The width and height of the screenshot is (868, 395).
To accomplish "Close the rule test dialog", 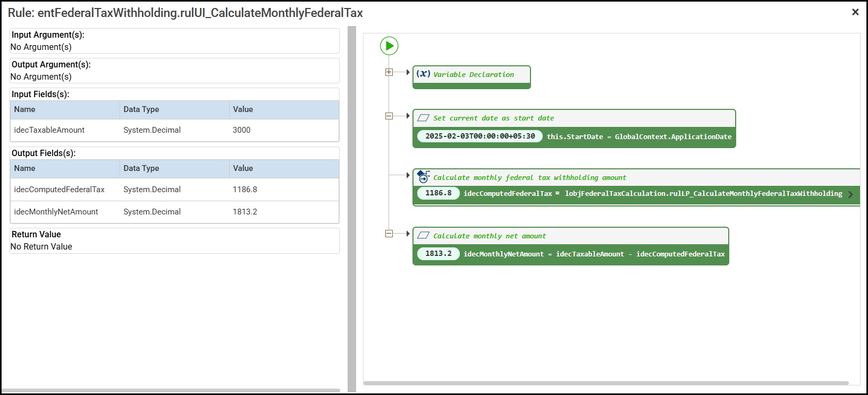I will pos(855,12).
